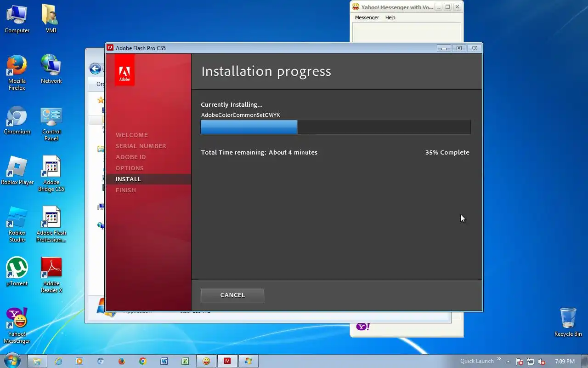Click the installation progress bar

(335, 127)
